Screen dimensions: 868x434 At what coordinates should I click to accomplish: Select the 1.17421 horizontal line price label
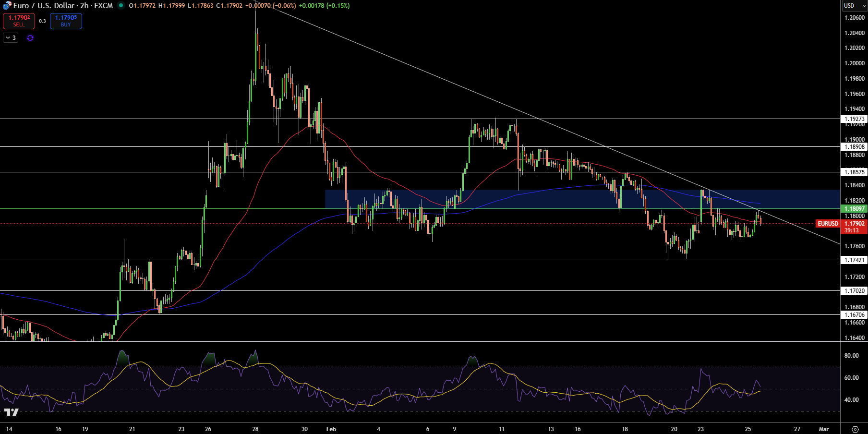[x=855, y=260]
